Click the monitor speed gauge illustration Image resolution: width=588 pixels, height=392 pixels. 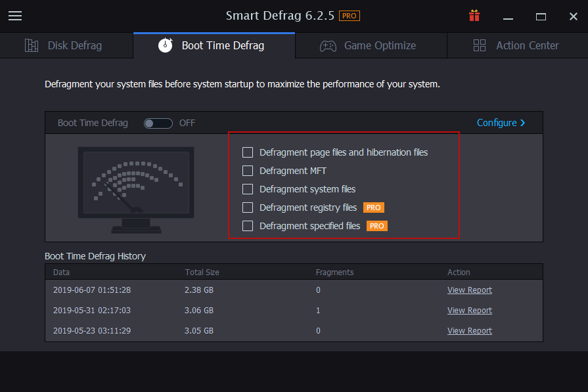pyautogui.click(x=136, y=190)
